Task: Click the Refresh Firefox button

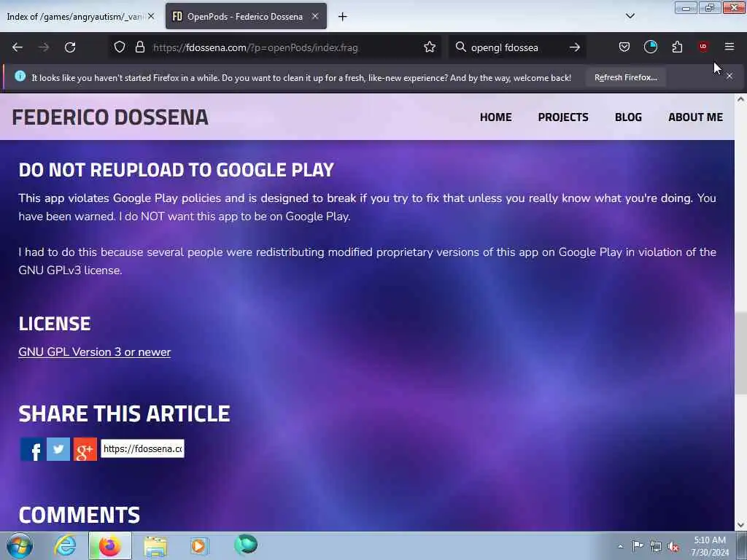Action: [625, 77]
